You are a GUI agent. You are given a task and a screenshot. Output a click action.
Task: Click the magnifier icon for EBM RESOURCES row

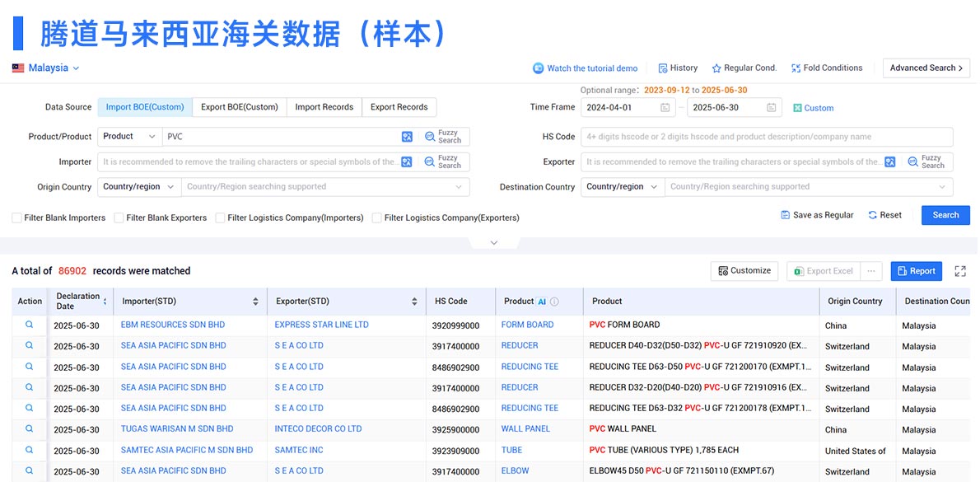coord(29,325)
